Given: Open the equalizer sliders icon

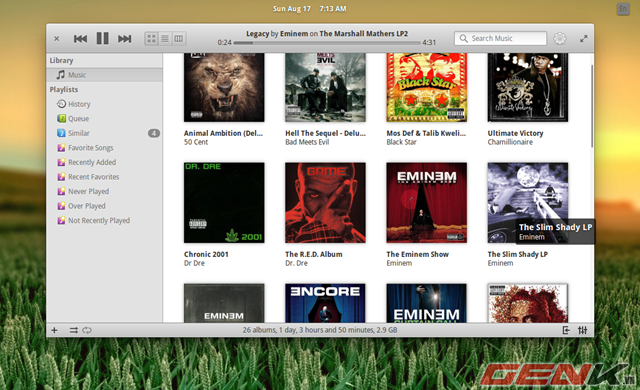Looking at the screenshot, I should (582, 330).
